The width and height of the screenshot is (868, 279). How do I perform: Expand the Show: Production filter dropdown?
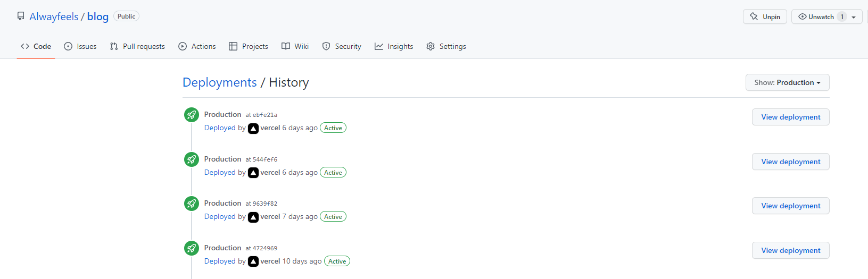pos(787,82)
